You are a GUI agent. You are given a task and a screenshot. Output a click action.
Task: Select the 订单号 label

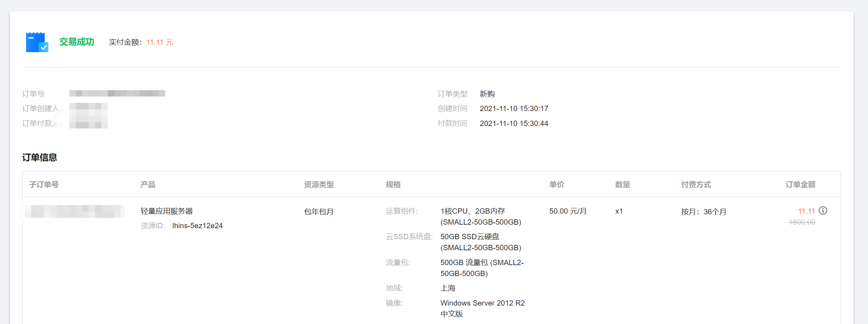point(33,94)
